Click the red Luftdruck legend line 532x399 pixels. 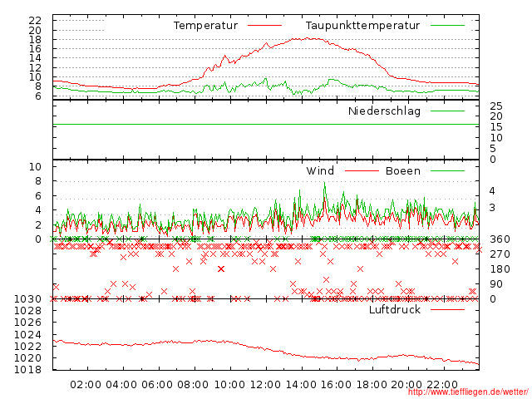tap(447, 309)
